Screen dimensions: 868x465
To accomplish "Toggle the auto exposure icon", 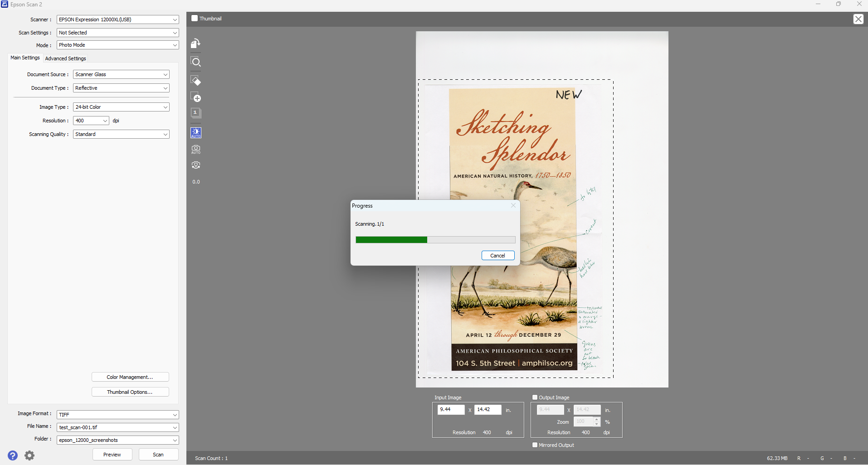I will [x=196, y=133].
